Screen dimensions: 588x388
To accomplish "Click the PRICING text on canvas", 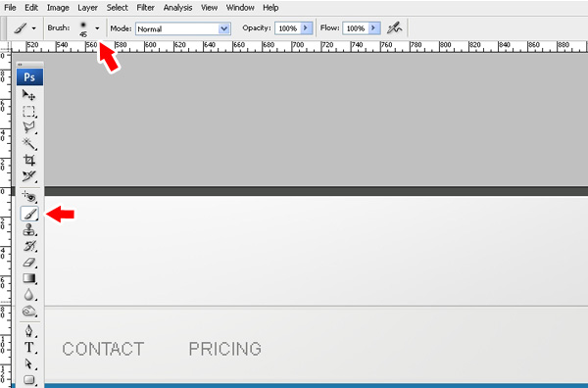I will pyautogui.click(x=225, y=349).
